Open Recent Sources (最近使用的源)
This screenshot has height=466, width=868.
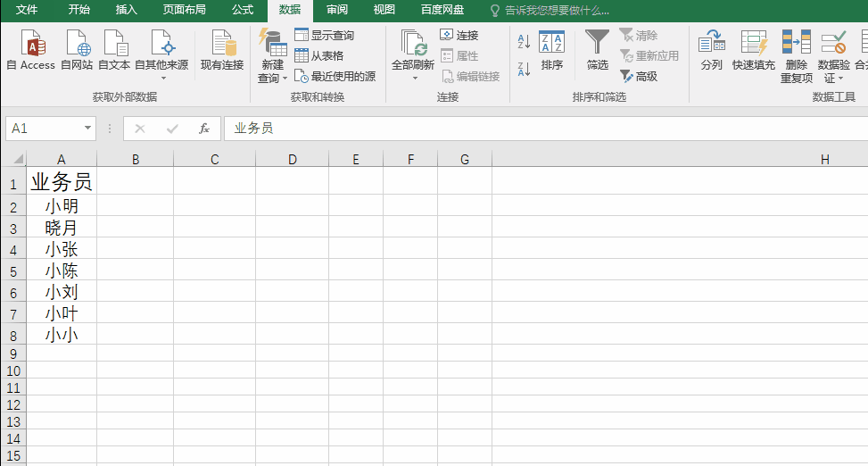pyautogui.click(x=335, y=77)
